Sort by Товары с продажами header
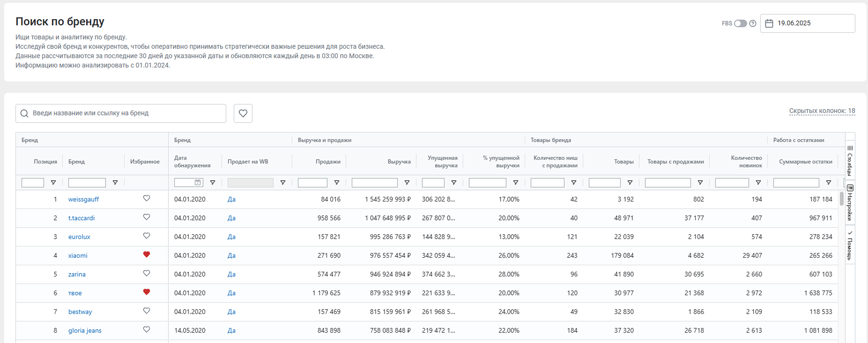 click(676, 162)
